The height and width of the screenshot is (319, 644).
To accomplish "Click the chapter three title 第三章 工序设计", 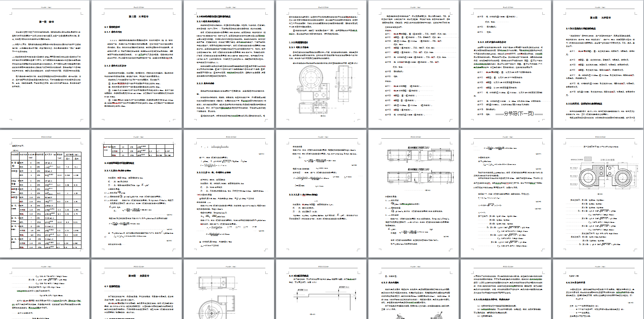I will pyautogui.click(x=600, y=18).
